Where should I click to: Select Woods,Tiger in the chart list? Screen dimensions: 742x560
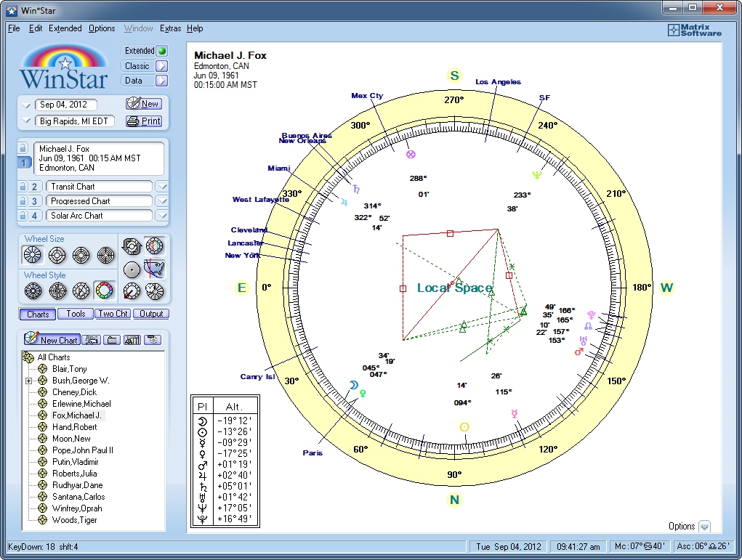coord(75,520)
